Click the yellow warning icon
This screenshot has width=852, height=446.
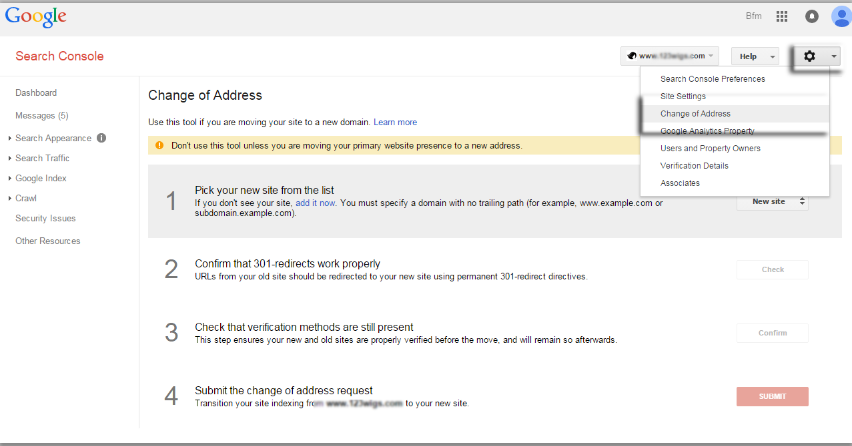click(x=158, y=146)
